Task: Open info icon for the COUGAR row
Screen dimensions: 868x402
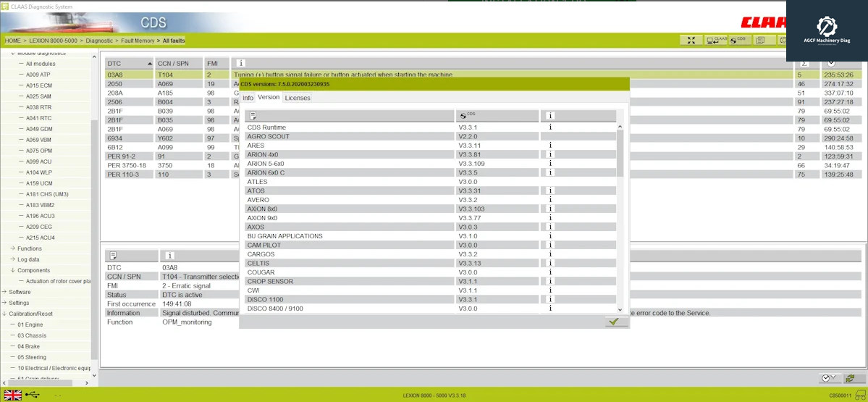Action: pos(550,272)
